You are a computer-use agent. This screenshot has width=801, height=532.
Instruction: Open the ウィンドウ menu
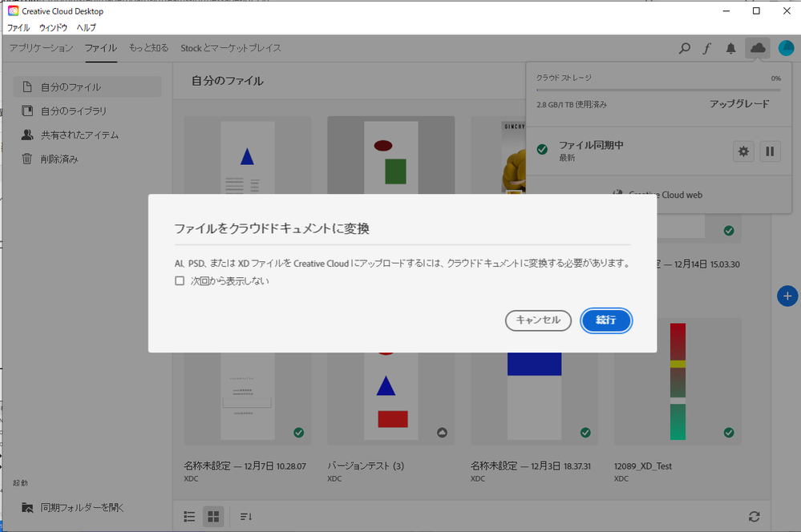[x=52, y=27]
